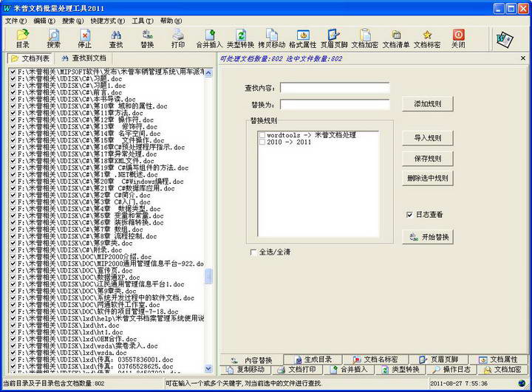Switch to the 文档属性 bottom tab
Image resolution: width=532 pixels, height=392 pixels.
(x=498, y=360)
